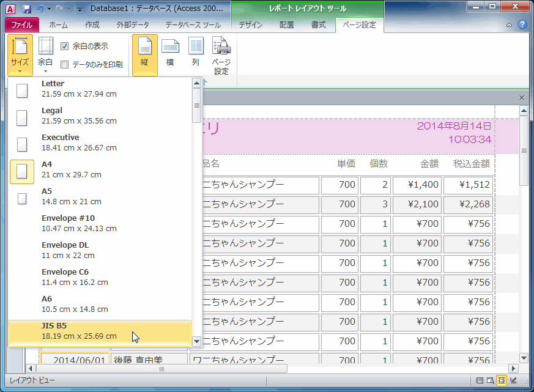Expand the undo history dropdown

click(49, 9)
